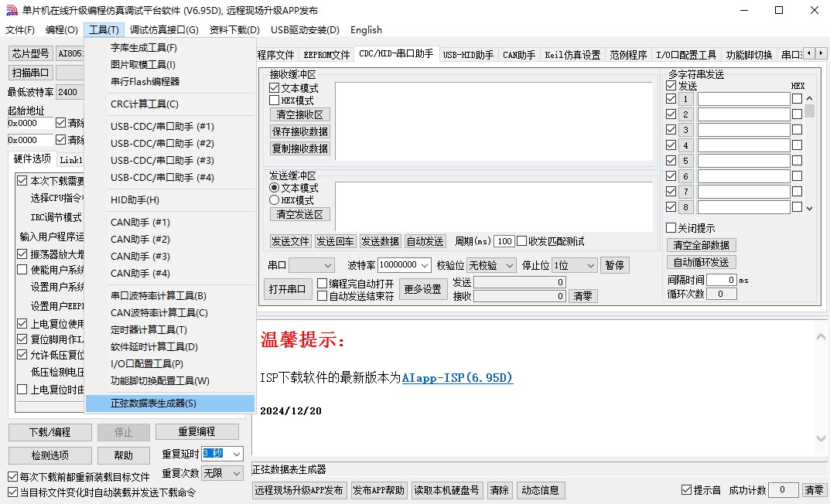This screenshot has height=504, width=830.
Task: Open 定时器计算工具(T)
Action: click(x=170, y=329)
